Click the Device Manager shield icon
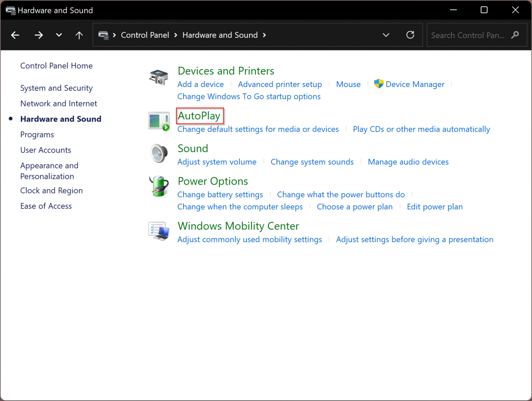Viewport: 532px width, 401px height. [x=379, y=84]
